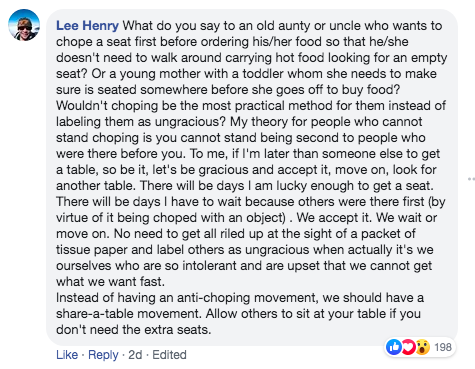Open the 198 reactions count list
Screen dimensions: 475x369
tap(443, 347)
